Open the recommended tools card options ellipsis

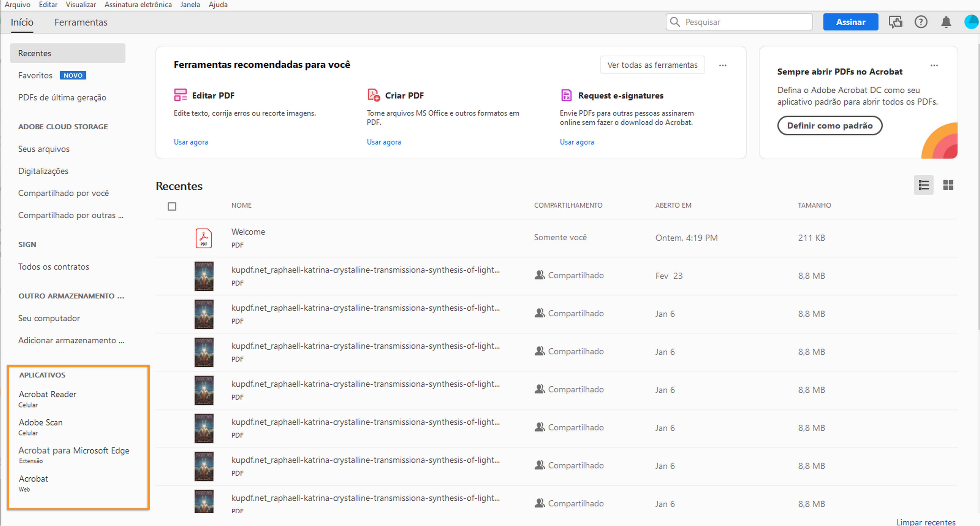(722, 65)
